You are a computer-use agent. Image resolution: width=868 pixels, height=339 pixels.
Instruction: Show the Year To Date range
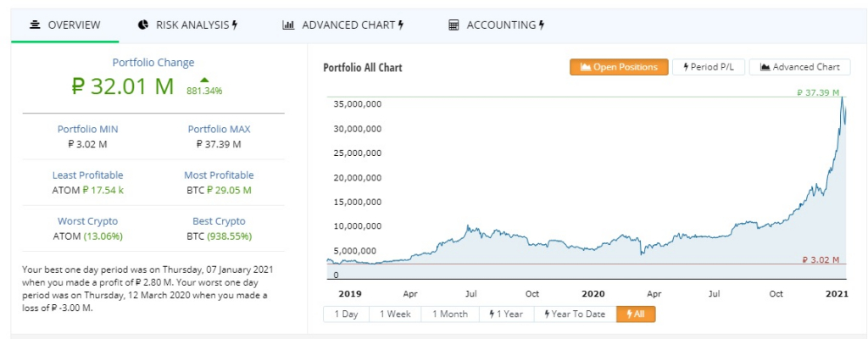(574, 314)
